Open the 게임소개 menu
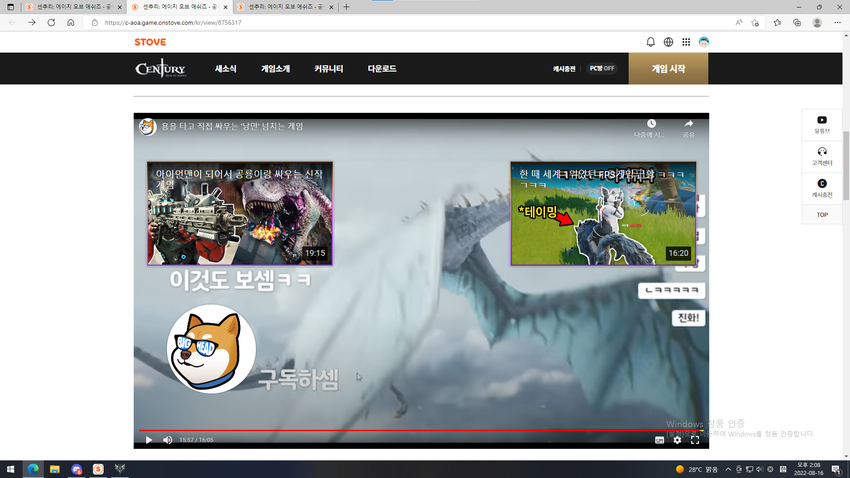Viewport: 850px width, 478px height. (275, 69)
